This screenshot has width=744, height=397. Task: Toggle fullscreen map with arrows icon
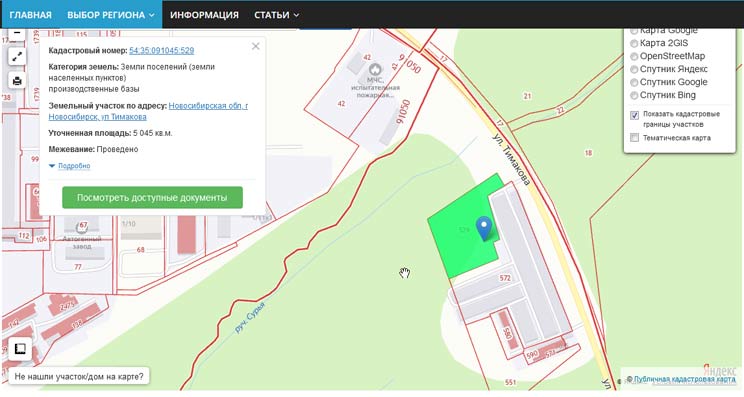click(17, 57)
